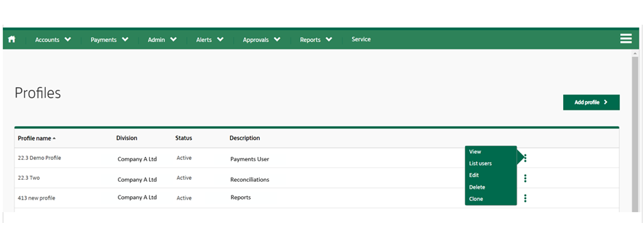Choose List users from the context menu
Viewport: 644px width, 247px height.
pos(480,163)
